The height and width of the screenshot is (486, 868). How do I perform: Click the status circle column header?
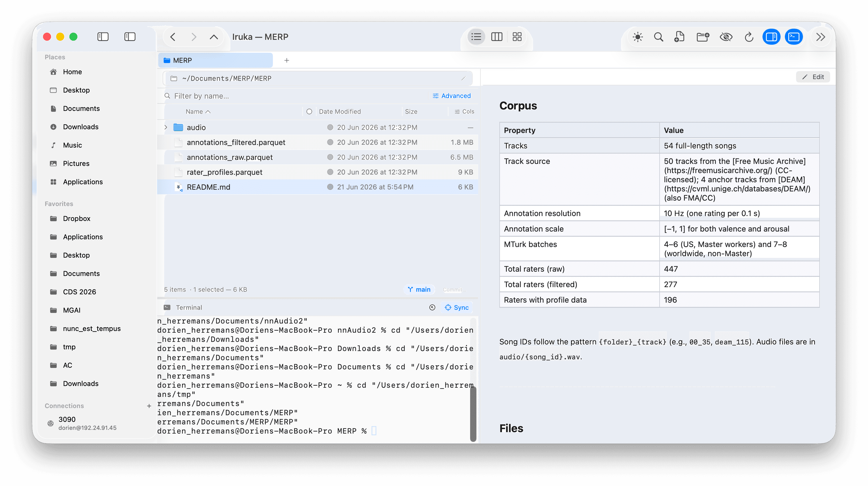pyautogui.click(x=309, y=111)
